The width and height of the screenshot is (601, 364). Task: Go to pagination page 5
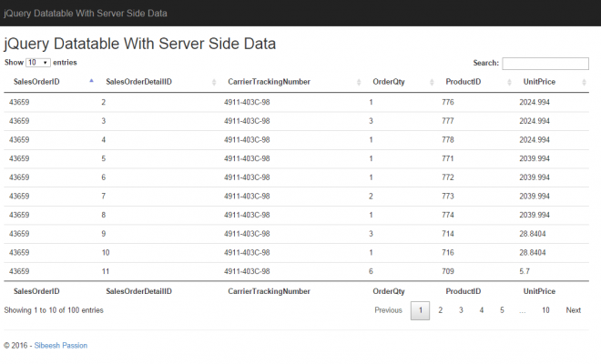[x=502, y=310]
